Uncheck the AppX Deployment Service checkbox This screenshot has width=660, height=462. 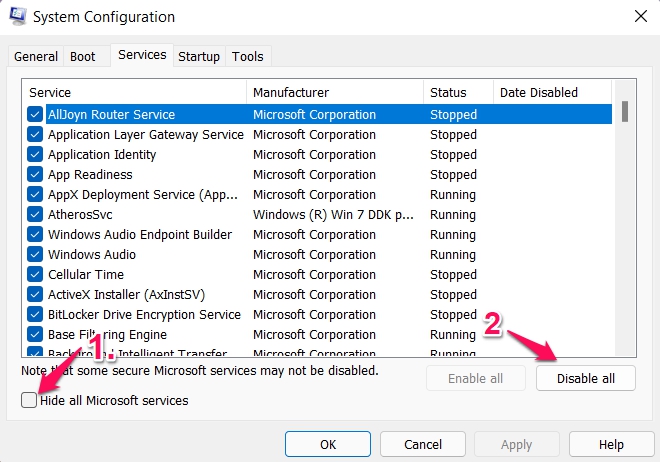tap(35, 194)
